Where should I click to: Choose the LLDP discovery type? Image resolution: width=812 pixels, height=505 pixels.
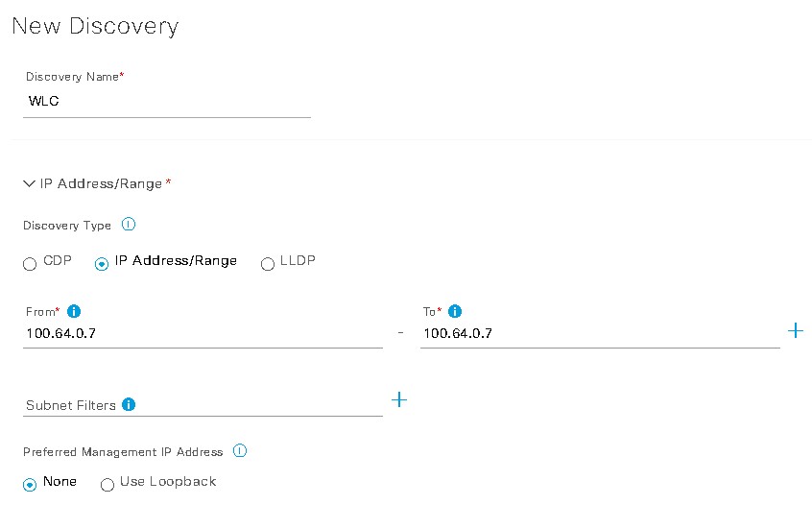coord(267,264)
